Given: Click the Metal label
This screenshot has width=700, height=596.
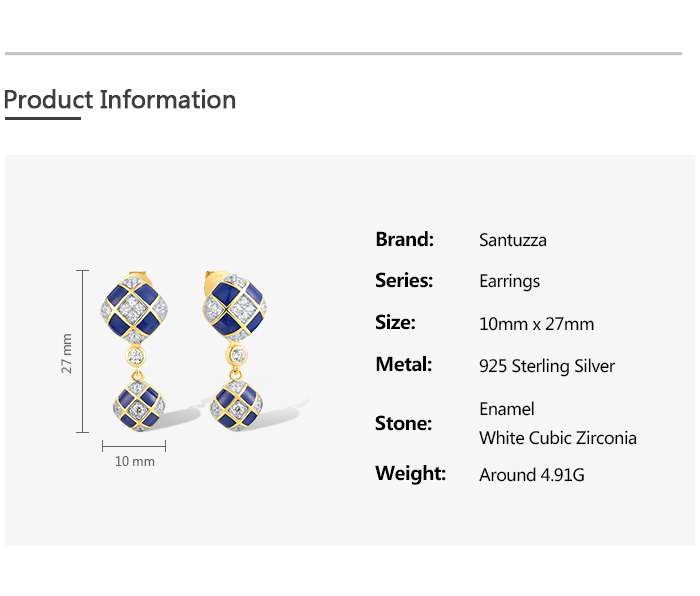Looking at the screenshot, I should [x=404, y=365].
